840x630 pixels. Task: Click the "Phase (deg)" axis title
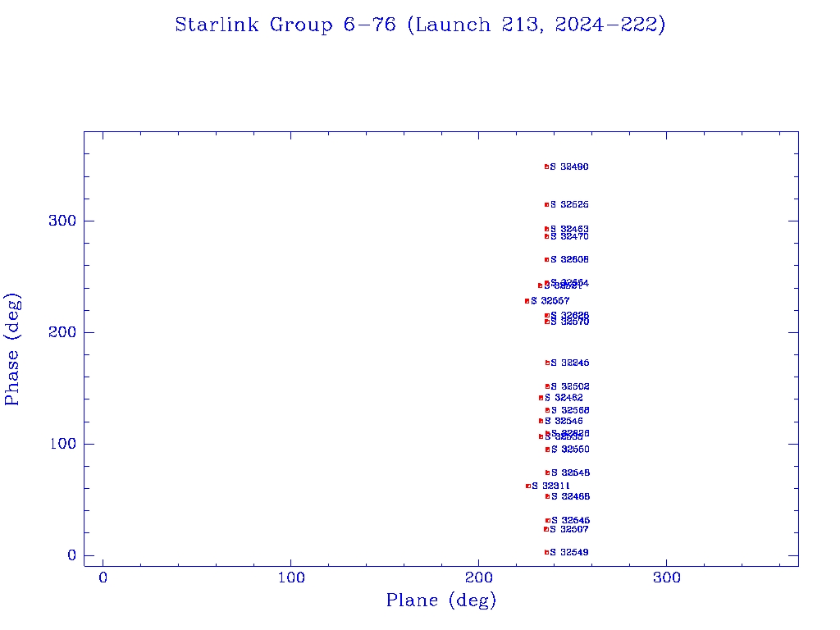[12, 349]
